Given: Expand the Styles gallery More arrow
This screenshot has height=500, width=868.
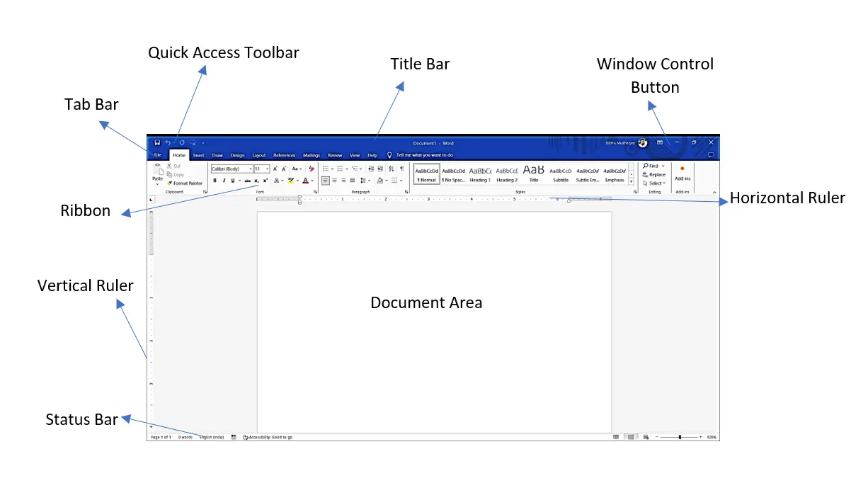Looking at the screenshot, I should (631, 182).
